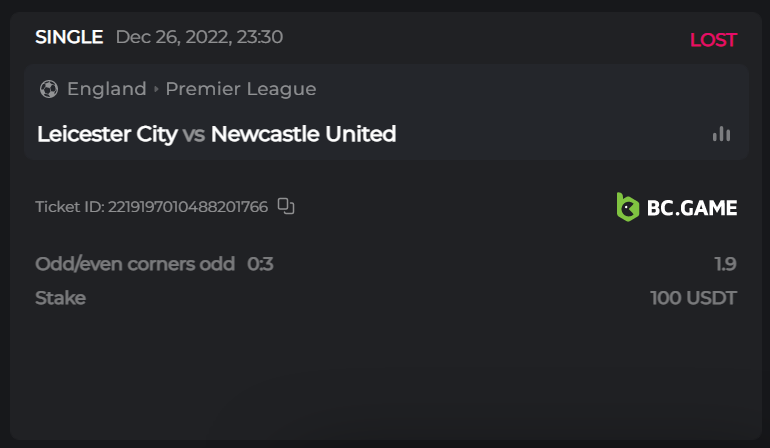Click the Newcastle United team name

(303, 134)
